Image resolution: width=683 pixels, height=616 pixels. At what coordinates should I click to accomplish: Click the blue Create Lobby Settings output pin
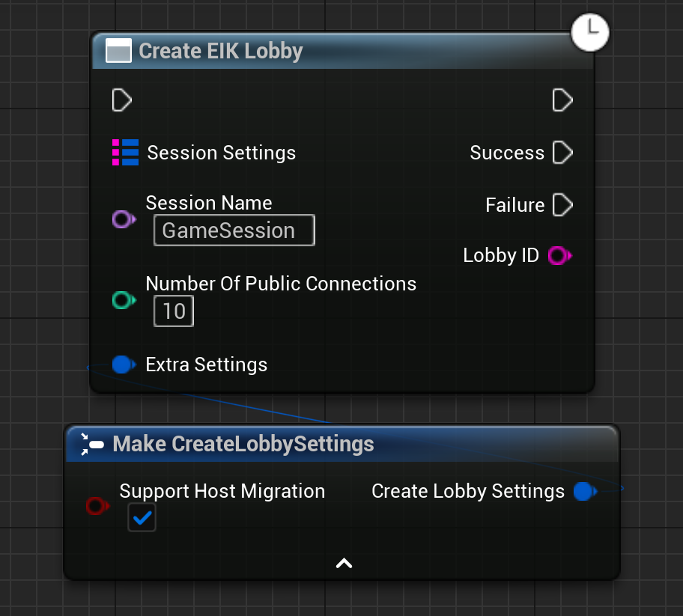584,492
